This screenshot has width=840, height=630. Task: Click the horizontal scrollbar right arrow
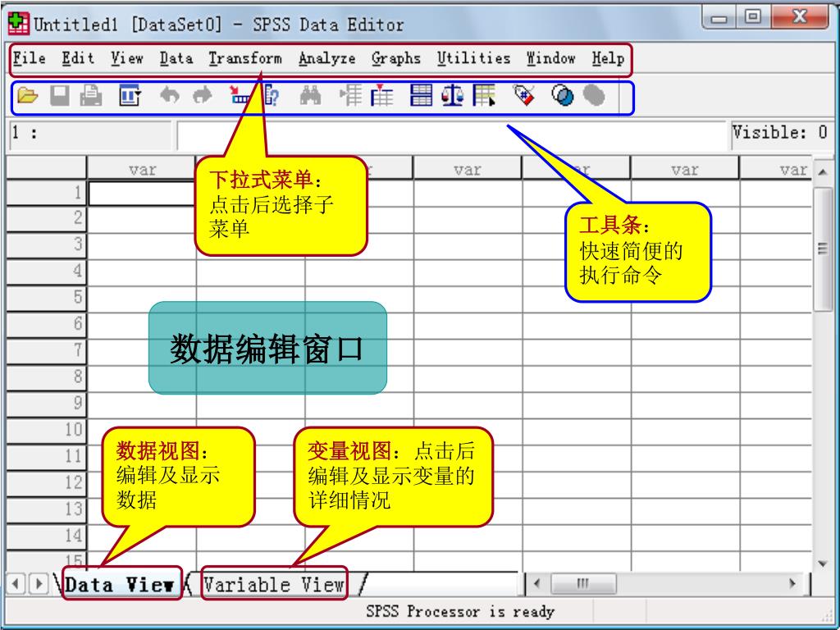click(x=793, y=583)
